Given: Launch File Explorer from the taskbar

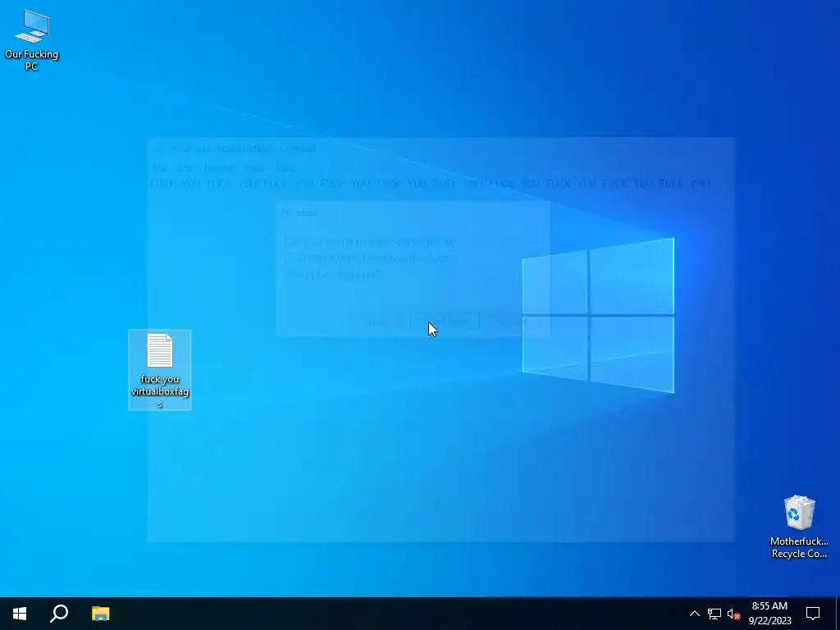Looking at the screenshot, I should (x=100, y=614).
